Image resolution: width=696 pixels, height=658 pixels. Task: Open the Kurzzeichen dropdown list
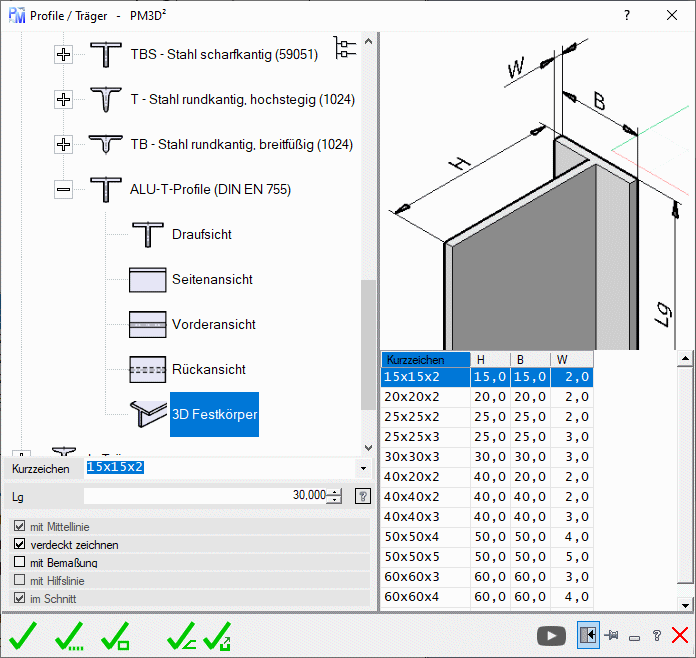[362, 467]
